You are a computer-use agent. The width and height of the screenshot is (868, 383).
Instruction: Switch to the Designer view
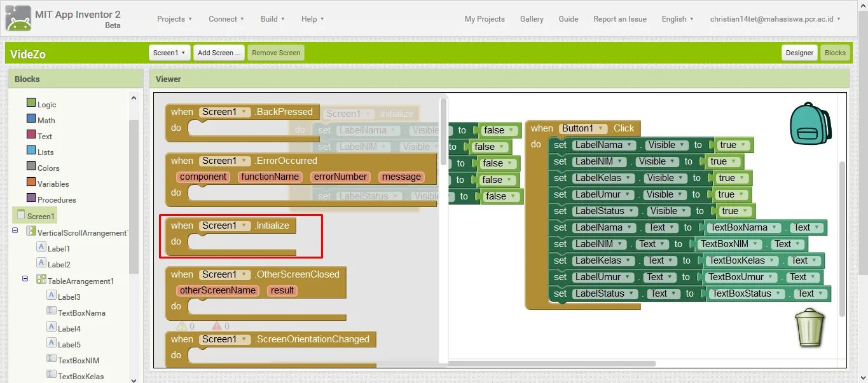tap(799, 53)
